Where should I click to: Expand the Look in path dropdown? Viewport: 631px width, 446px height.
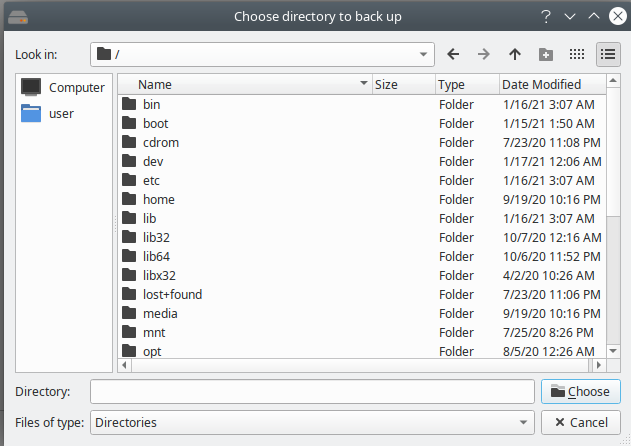424,54
